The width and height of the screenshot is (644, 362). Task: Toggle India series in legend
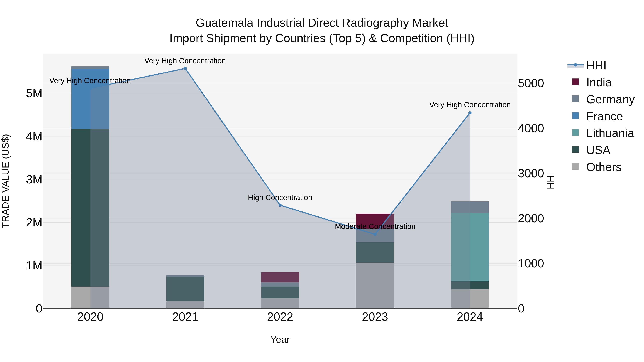pos(592,82)
